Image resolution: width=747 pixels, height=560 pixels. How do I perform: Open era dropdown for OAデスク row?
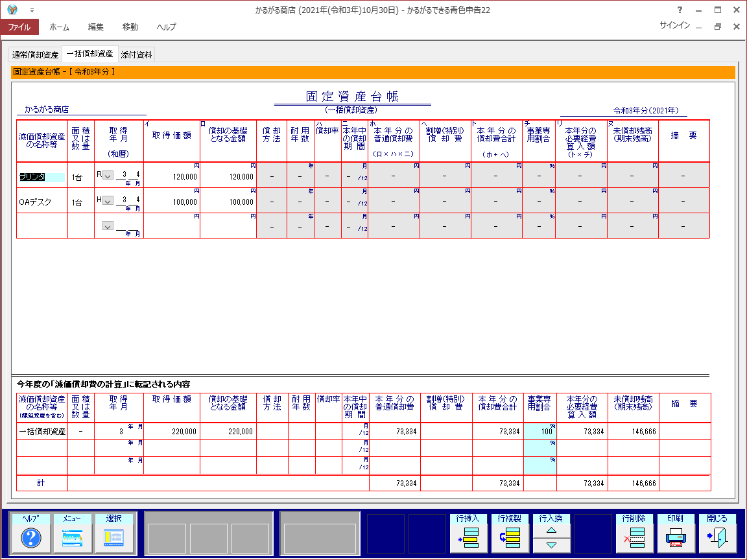(108, 200)
